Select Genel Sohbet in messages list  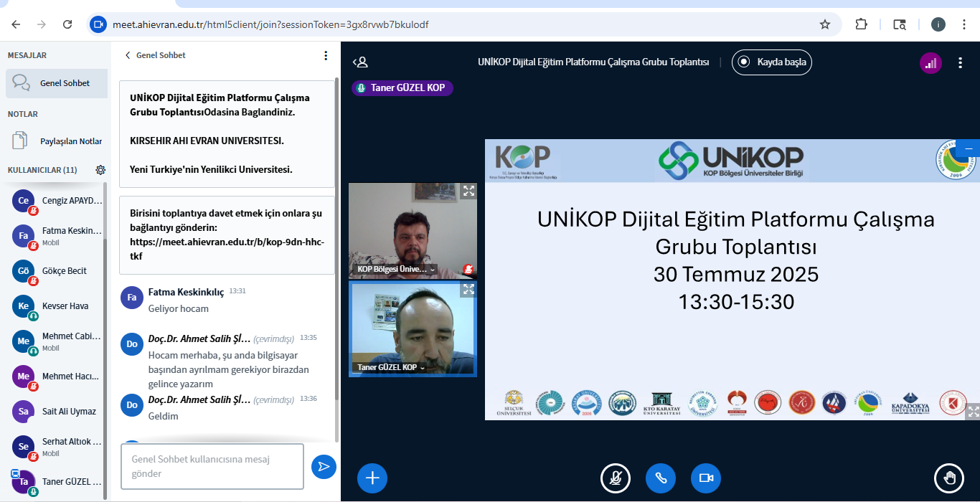tap(57, 83)
